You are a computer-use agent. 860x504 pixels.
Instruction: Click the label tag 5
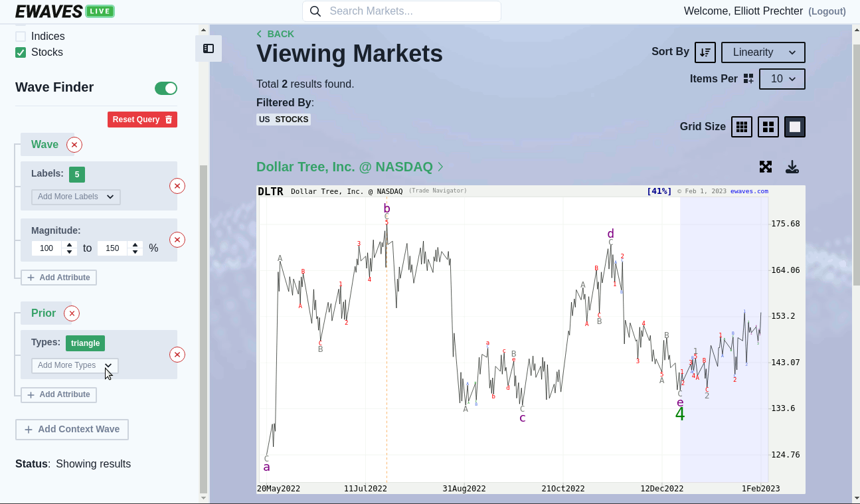(x=77, y=175)
